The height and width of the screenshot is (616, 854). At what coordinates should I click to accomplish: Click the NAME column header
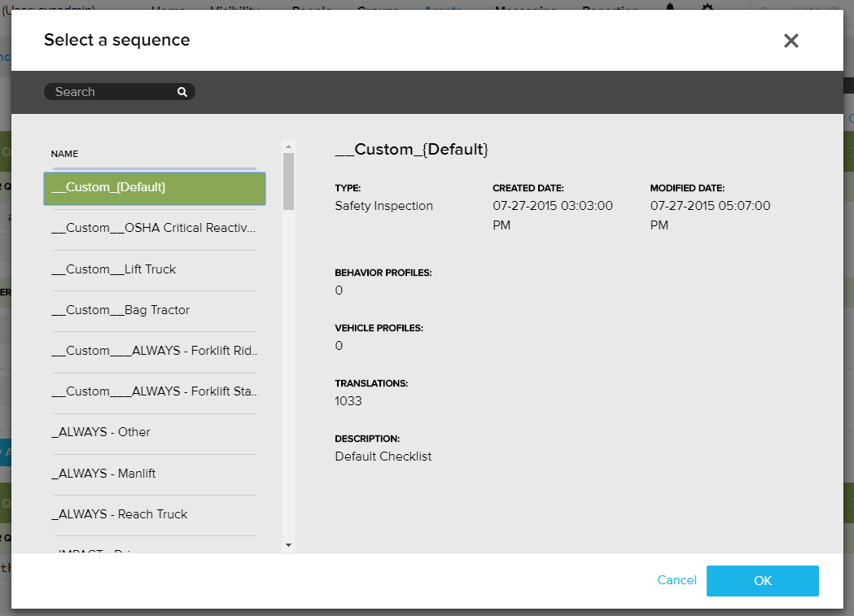click(x=64, y=154)
